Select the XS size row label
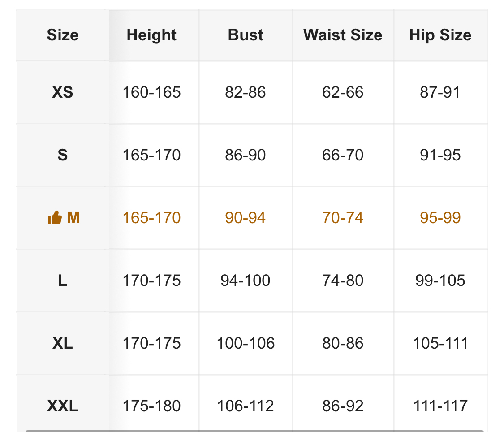 point(63,92)
